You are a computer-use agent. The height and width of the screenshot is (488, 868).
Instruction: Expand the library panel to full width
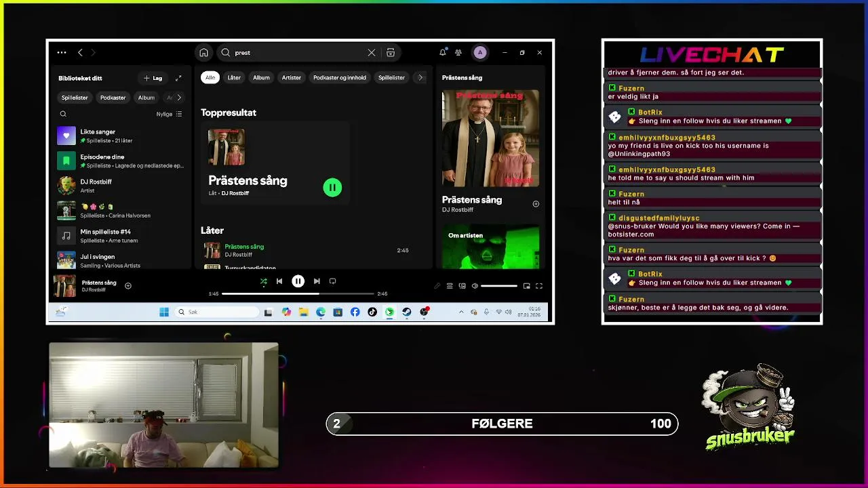click(x=178, y=78)
